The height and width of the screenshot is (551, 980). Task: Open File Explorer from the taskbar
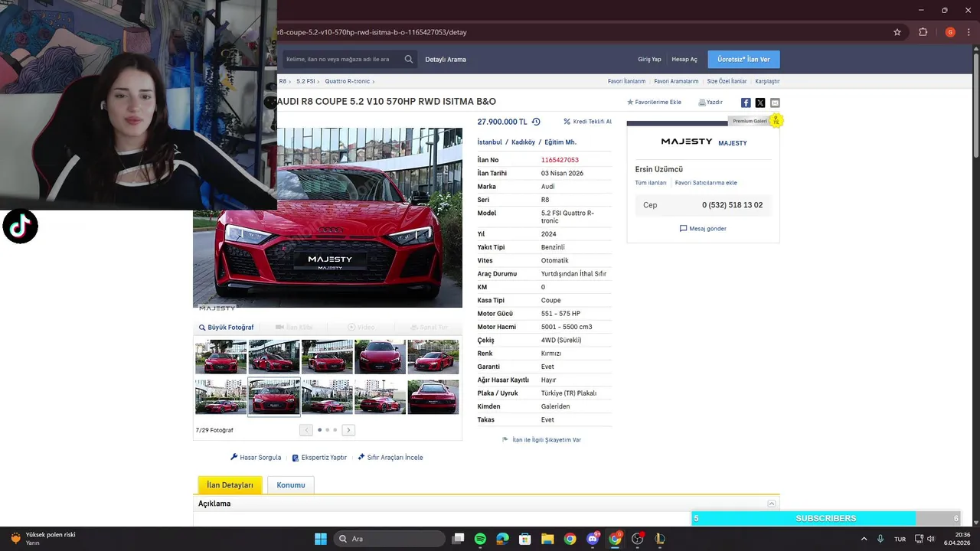tap(547, 539)
